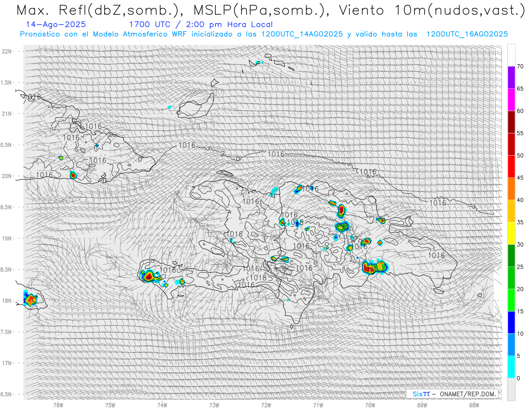Click the '17N' latitude label
The width and height of the screenshot is (532, 411).
[7, 363]
